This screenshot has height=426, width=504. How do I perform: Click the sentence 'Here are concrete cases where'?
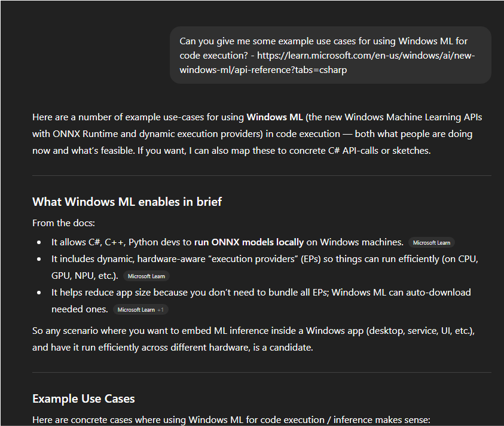coord(231,420)
